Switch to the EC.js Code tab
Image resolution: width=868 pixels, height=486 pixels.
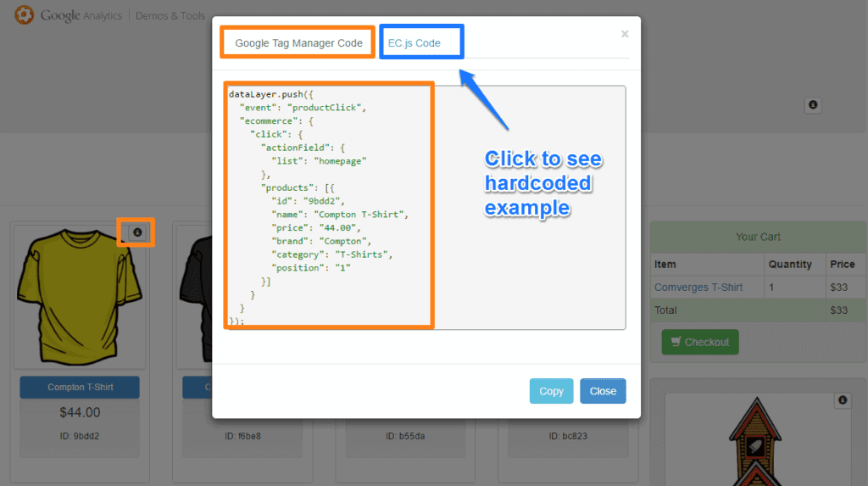pos(415,43)
